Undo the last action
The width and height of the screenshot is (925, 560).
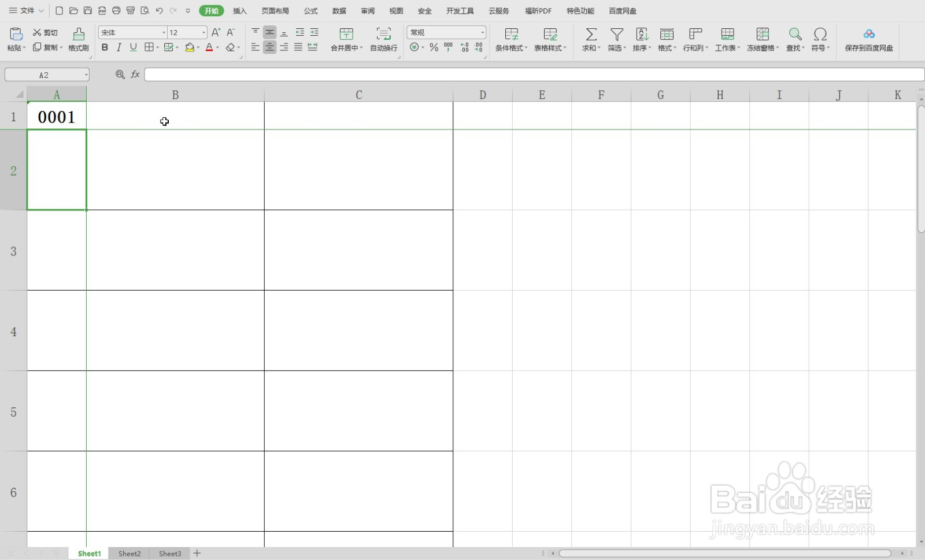(160, 10)
